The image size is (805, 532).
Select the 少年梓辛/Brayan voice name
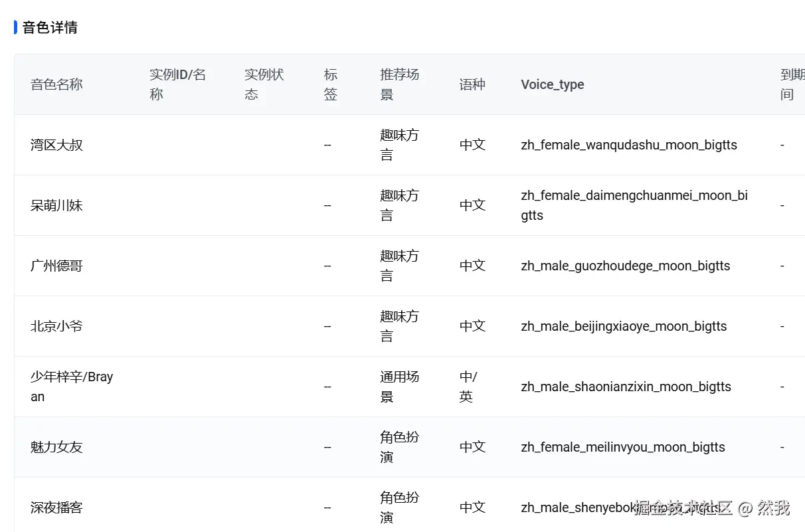point(71,387)
